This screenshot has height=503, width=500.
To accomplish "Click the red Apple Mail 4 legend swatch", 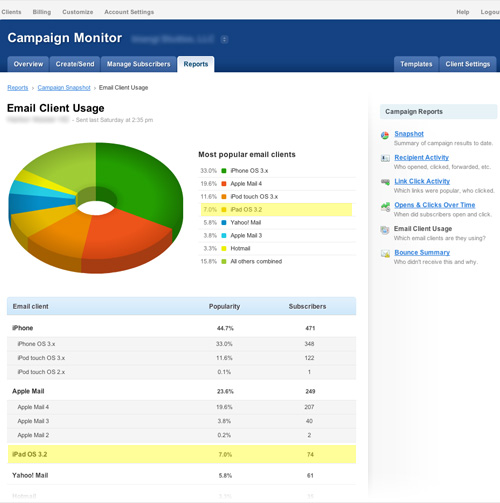I will (224, 184).
